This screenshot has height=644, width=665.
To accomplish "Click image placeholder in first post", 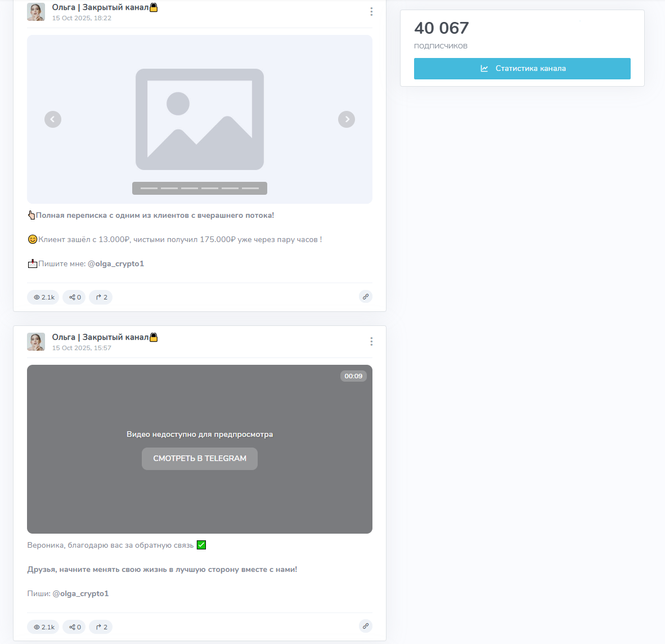I will coord(200,119).
